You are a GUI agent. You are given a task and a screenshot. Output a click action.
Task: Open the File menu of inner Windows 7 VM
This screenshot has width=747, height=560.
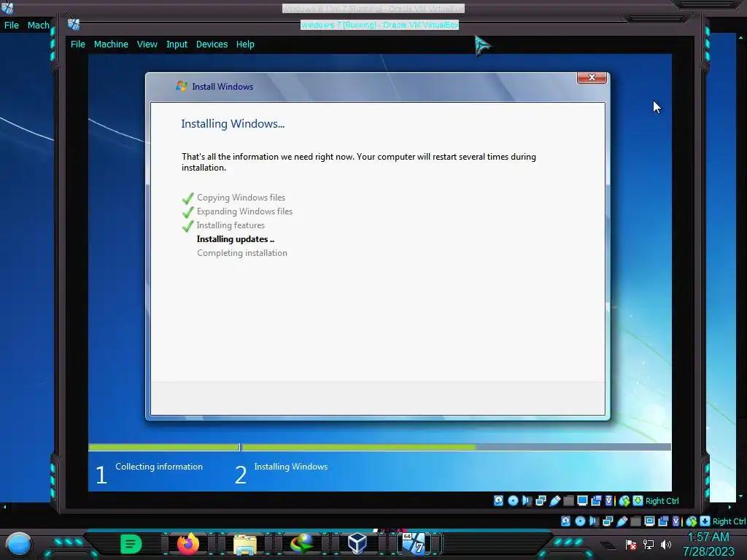coord(77,44)
